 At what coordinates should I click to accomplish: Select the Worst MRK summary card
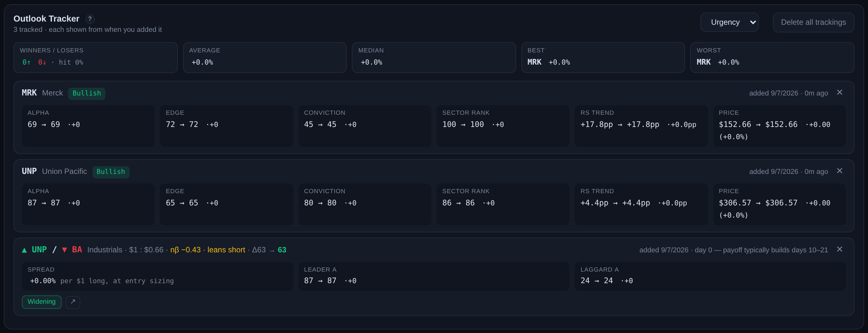point(772,57)
